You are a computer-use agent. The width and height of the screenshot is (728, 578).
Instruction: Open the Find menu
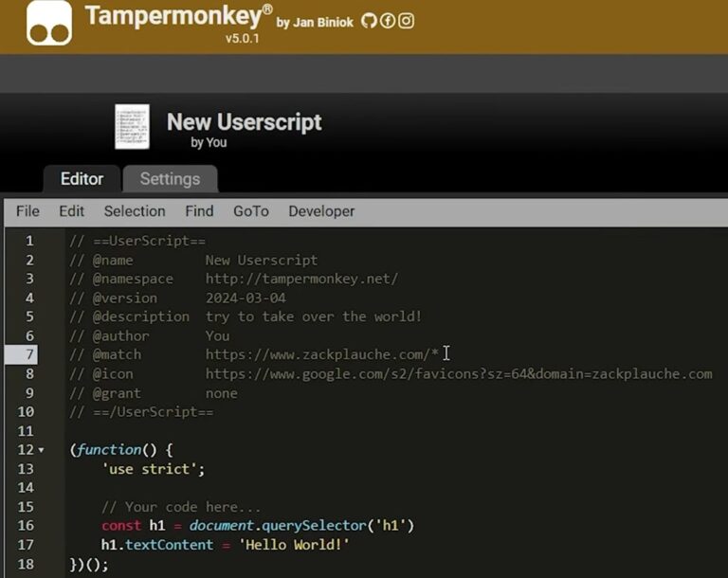point(199,211)
